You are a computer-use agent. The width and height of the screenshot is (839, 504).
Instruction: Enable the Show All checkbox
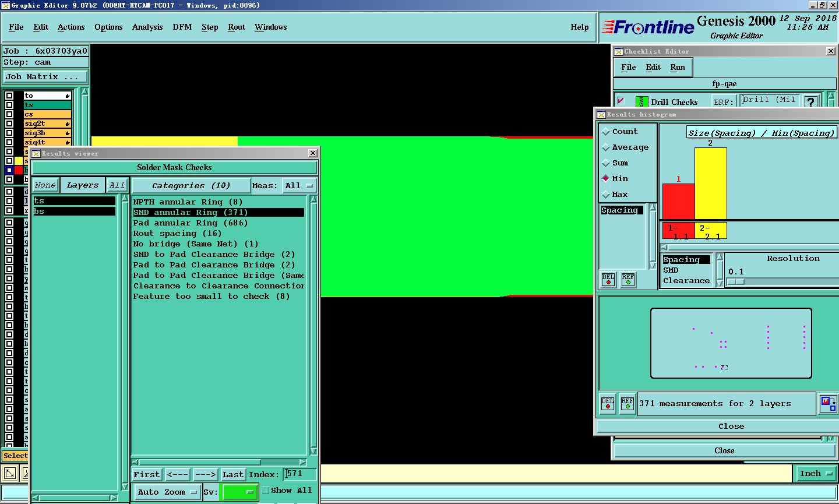(x=266, y=491)
